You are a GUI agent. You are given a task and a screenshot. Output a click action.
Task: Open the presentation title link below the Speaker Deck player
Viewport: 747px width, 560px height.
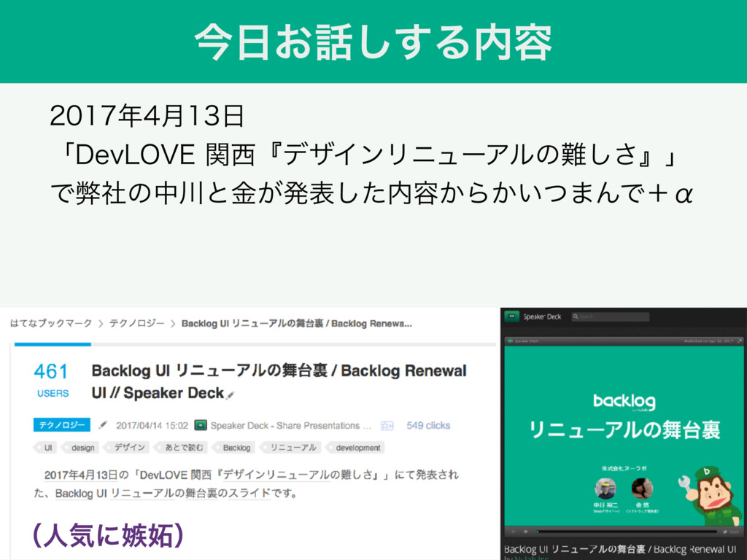click(x=620, y=549)
